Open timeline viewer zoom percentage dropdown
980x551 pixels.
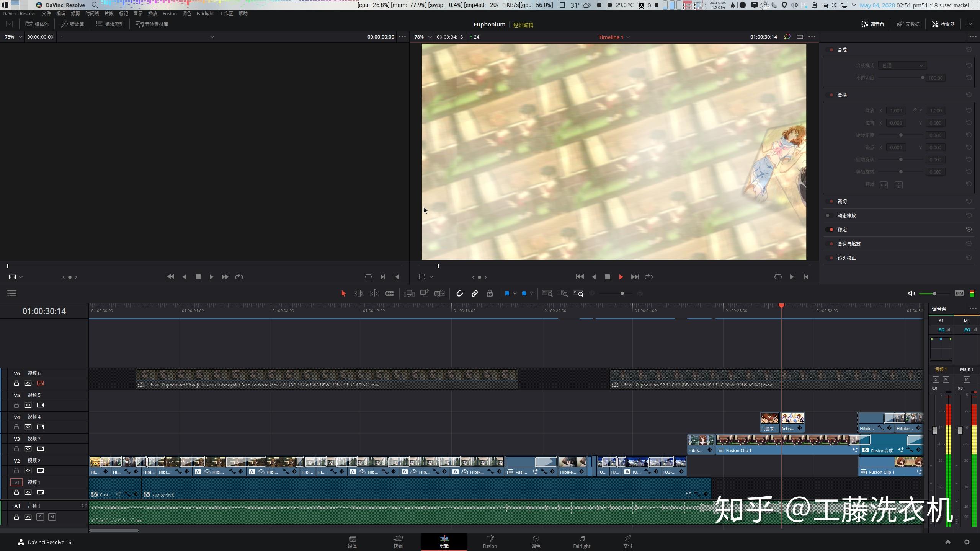coord(423,37)
